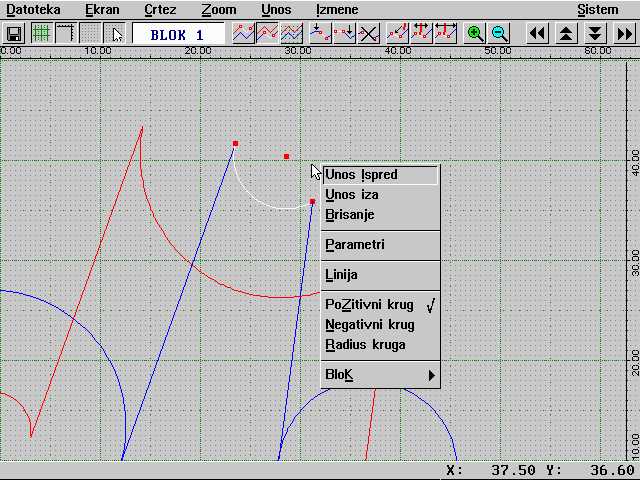The width and height of the screenshot is (640, 480).
Task: Open the Ekran menu
Action: coord(102,9)
